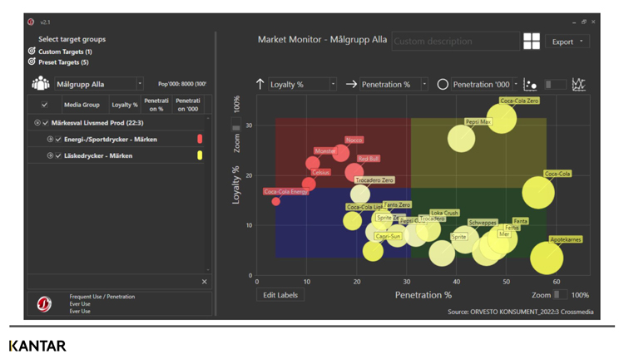The width and height of the screenshot is (624, 364).
Task: Click the yellow swatch for Läskedrycker
Action: [x=200, y=155]
